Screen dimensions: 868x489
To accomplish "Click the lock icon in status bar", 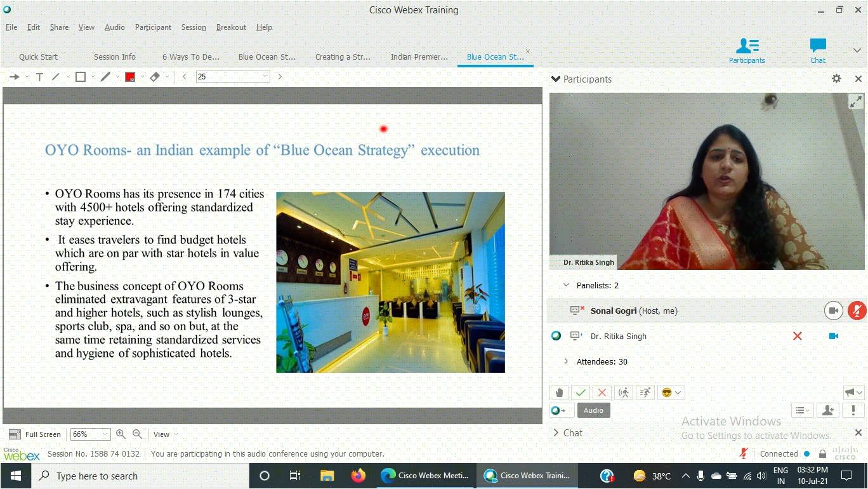I will 822,454.
